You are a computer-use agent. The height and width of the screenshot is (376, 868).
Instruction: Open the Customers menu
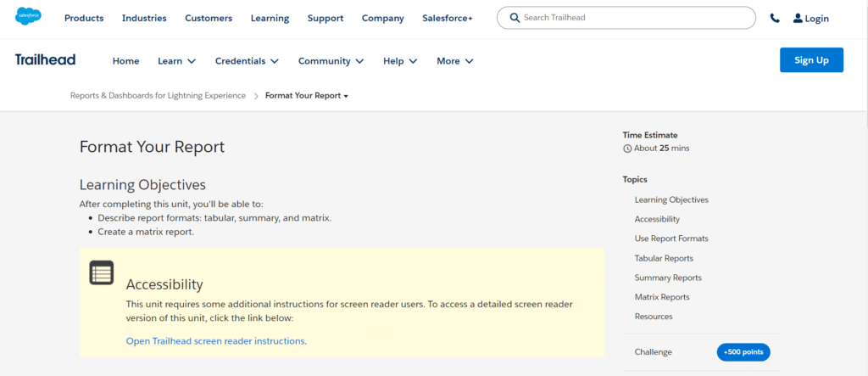pyautogui.click(x=209, y=19)
